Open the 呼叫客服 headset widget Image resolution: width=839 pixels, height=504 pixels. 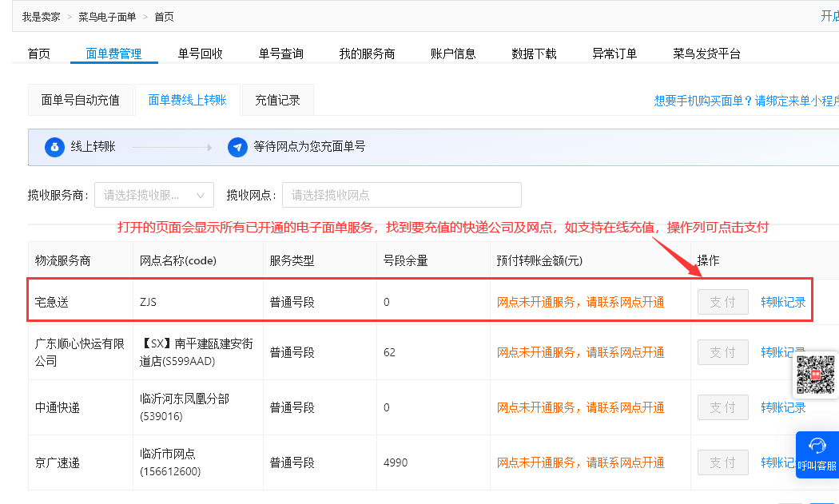pyautogui.click(x=817, y=454)
